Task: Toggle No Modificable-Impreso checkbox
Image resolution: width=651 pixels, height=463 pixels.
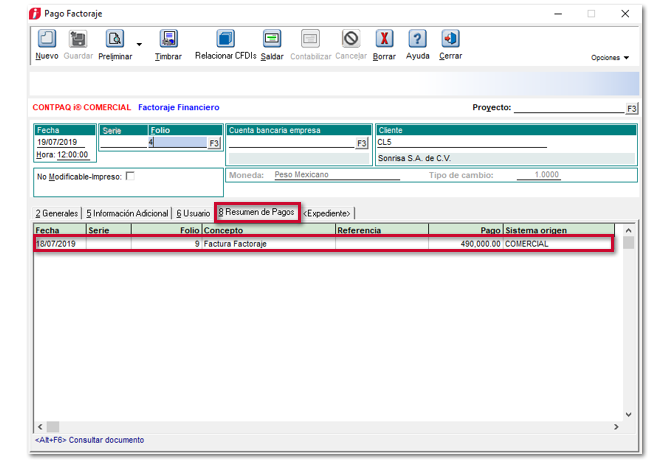Action: (129, 176)
